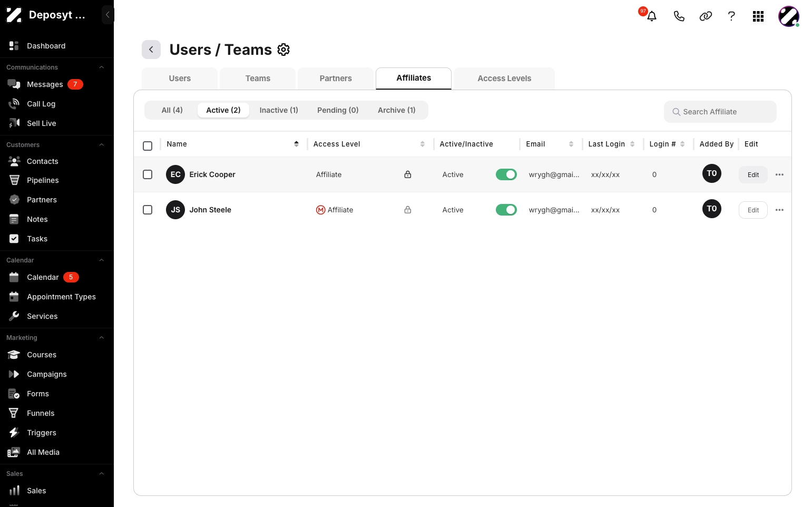Switch to Access Levels tab
The width and height of the screenshot is (812, 507).
(x=504, y=79)
